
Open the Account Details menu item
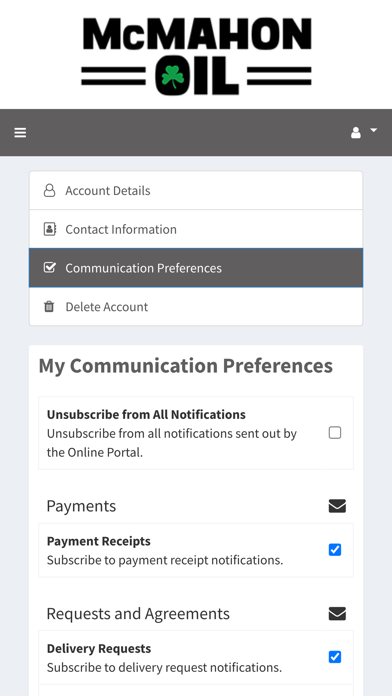point(196,190)
